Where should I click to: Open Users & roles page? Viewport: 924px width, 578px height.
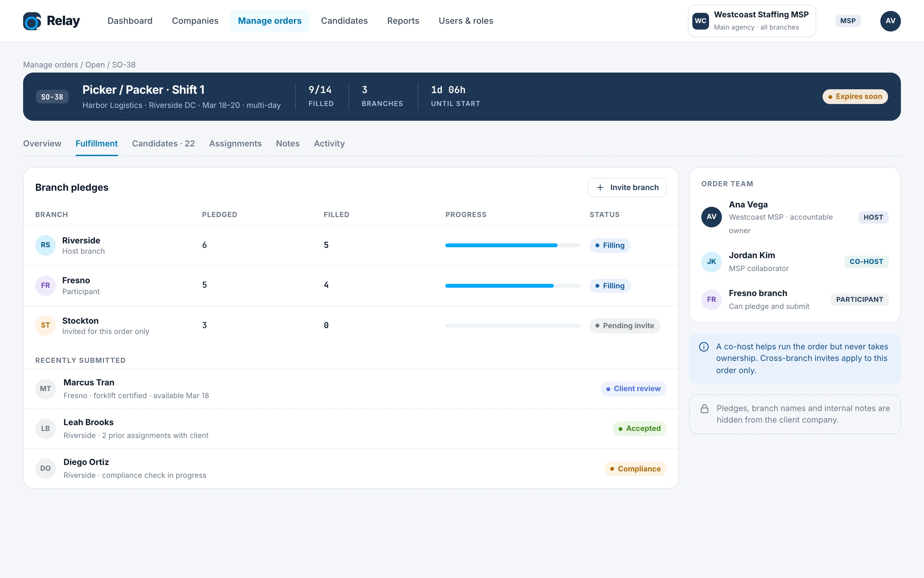pyautogui.click(x=466, y=21)
